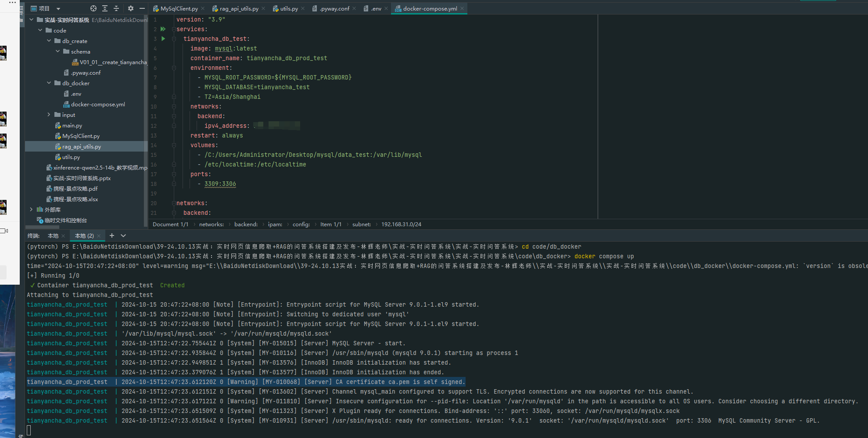Click the locate/select opened file crosshair icon
This screenshot has height=438, width=868.
pos(93,8)
